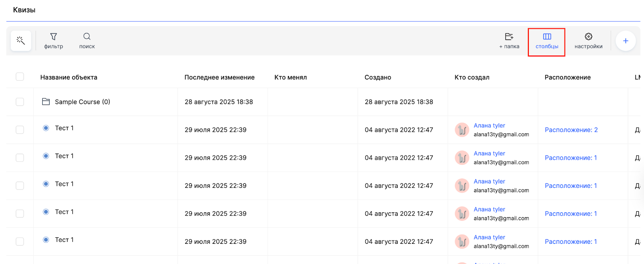Image resolution: width=644 pixels, height=264 pixels.
Task: Check the first Тест 1 row checkbox
Action: point(20,130)
